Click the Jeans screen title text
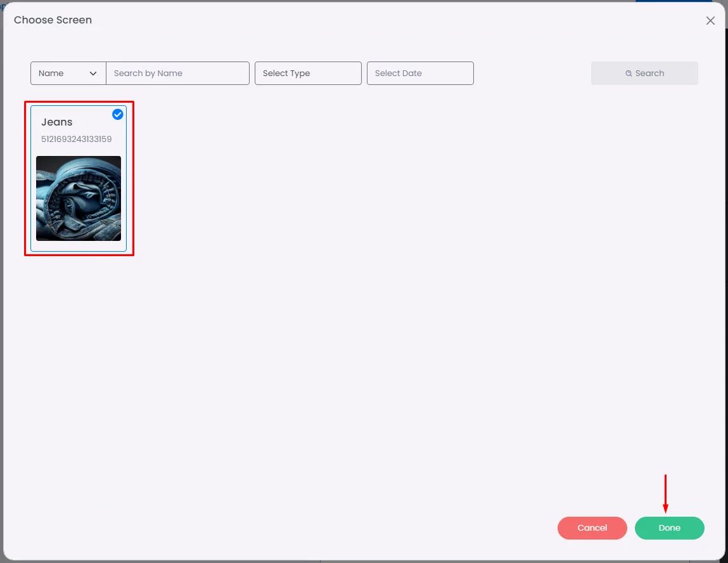The width and height of the screenshot is (728, 563). tap(56, 122)
